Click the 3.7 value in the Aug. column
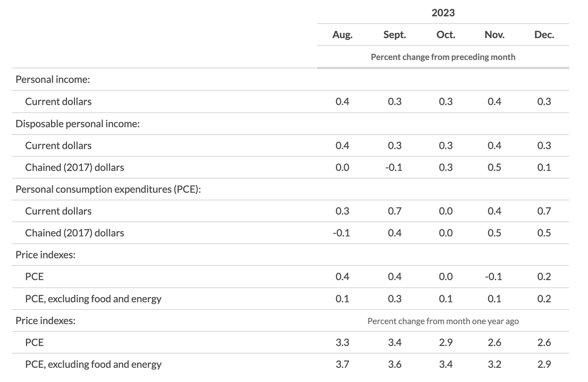The image size is (588, 382). [x=342, y=365]
